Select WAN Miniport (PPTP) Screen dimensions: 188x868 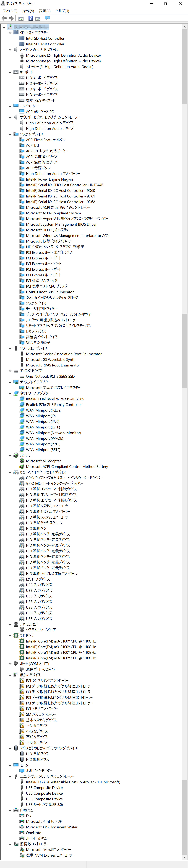(43, 444)
